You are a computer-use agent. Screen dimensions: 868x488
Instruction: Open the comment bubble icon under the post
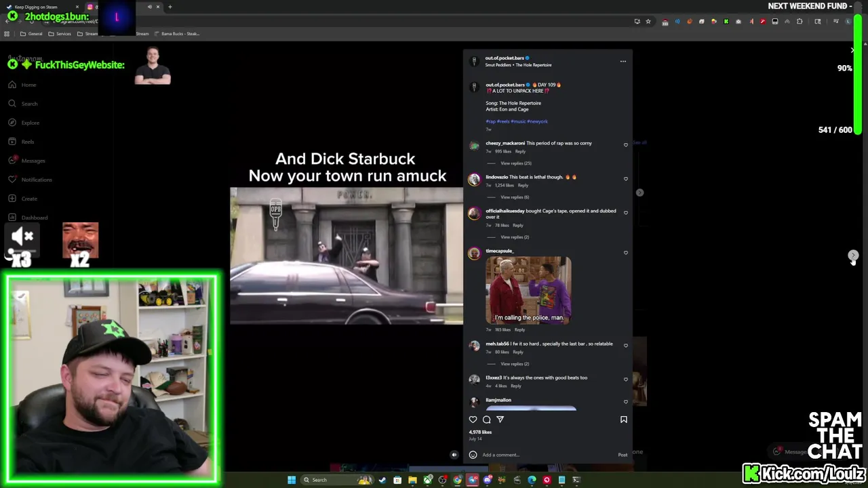(486, 420)
